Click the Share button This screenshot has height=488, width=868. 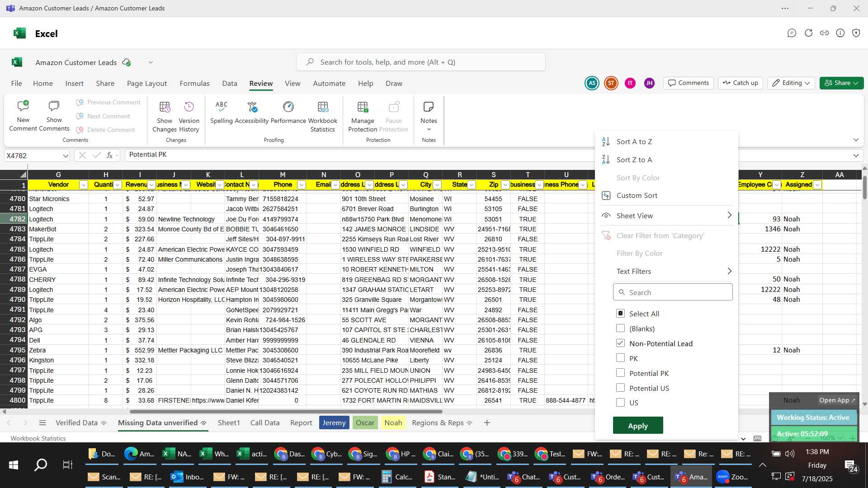tap(841, 83)
